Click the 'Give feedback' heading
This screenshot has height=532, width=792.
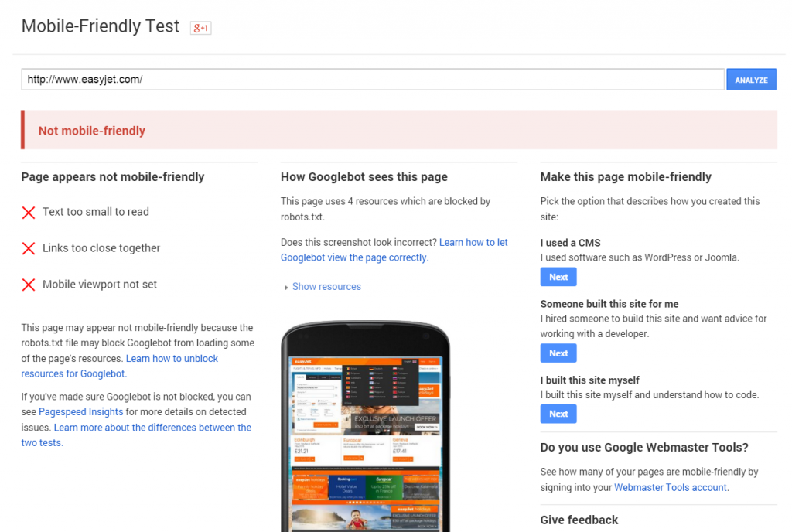click(579, 520)
